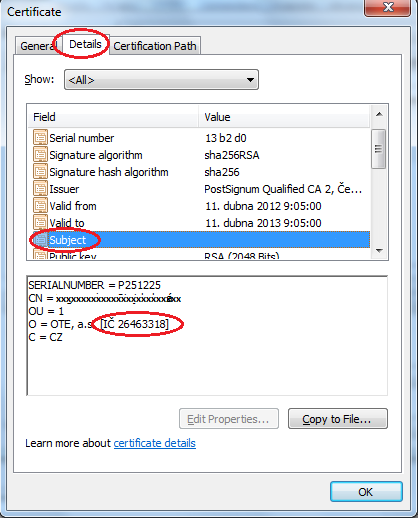Click the field list scroll down arrow
Viewport: 418px width, 518px height.
379,251
